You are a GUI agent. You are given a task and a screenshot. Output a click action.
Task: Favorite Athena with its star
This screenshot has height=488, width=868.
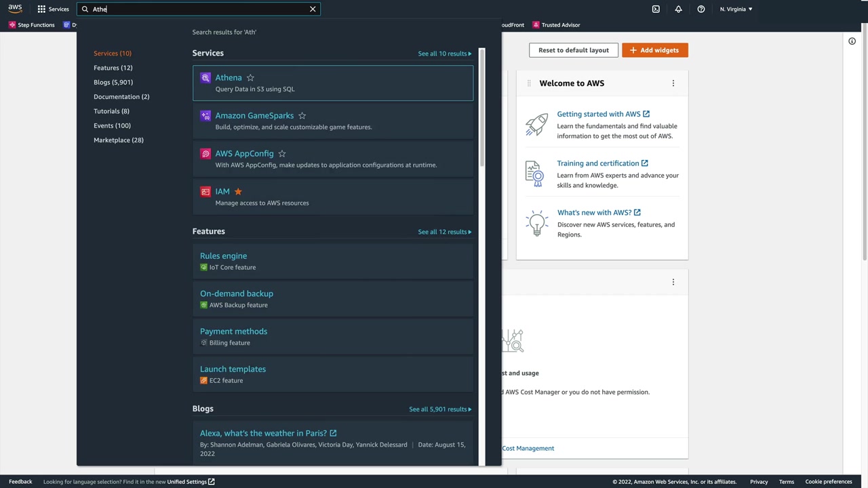(250, 78)
